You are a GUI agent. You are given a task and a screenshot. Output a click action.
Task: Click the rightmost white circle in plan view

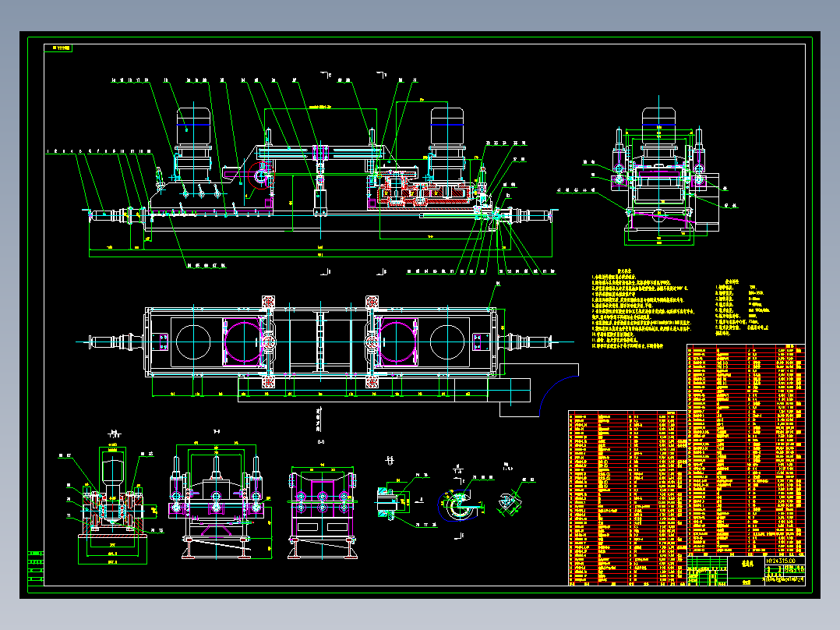point(447,342)
